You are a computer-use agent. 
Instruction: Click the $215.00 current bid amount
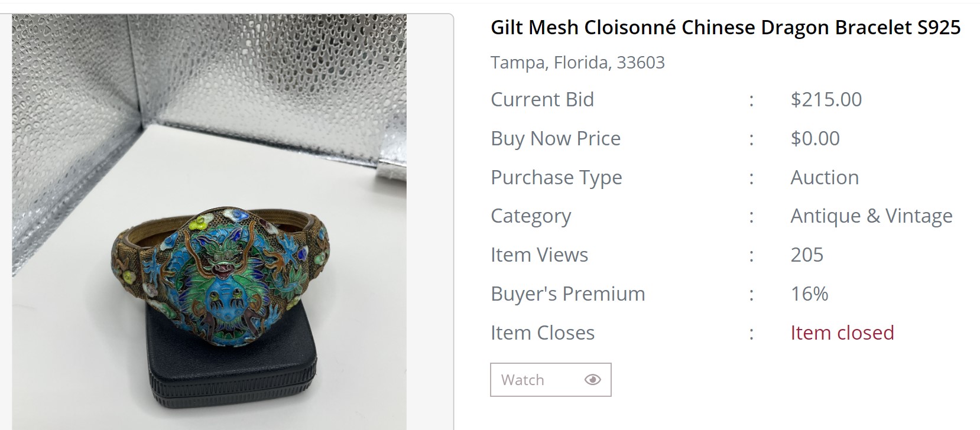coord(826,99)
